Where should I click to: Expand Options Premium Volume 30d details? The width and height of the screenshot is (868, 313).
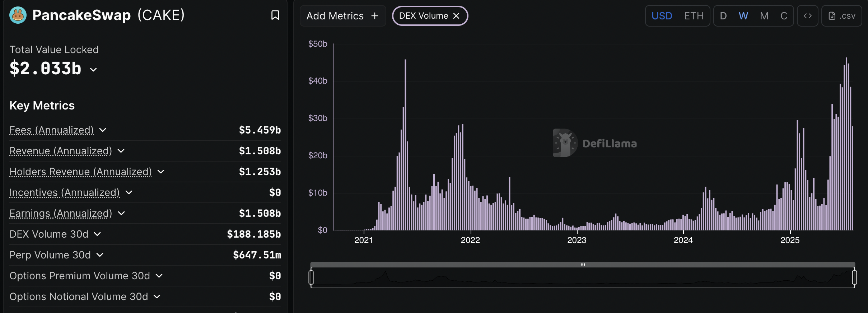click(159, 276)
